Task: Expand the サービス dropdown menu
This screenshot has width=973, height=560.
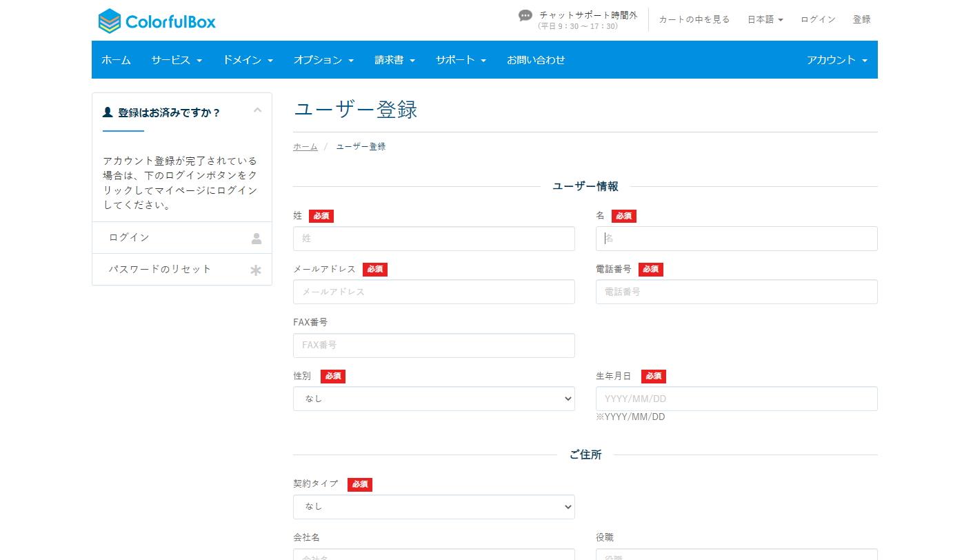Action: (x=177, y=60)
